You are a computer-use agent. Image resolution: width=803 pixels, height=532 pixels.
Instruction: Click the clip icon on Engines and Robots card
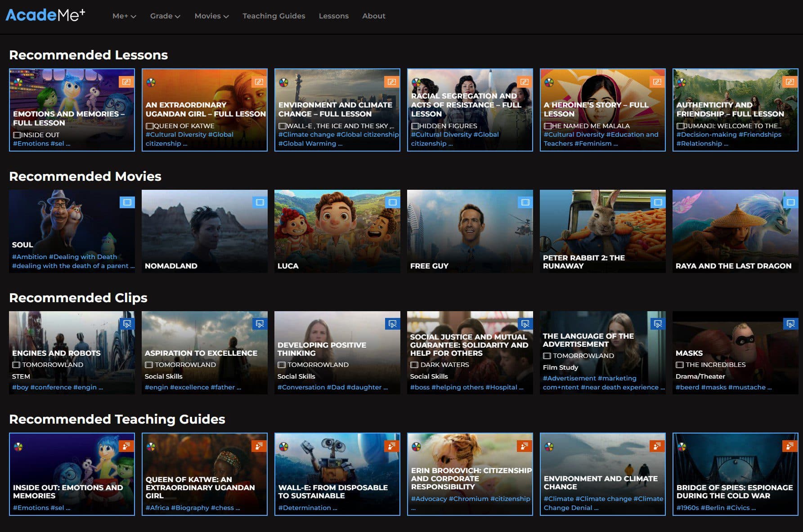[x=127, y=324]
